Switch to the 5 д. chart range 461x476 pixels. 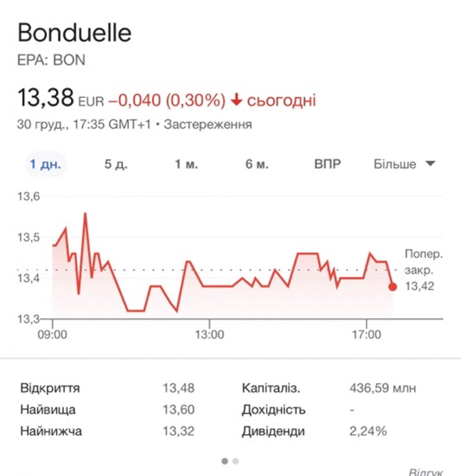(116, 164)
